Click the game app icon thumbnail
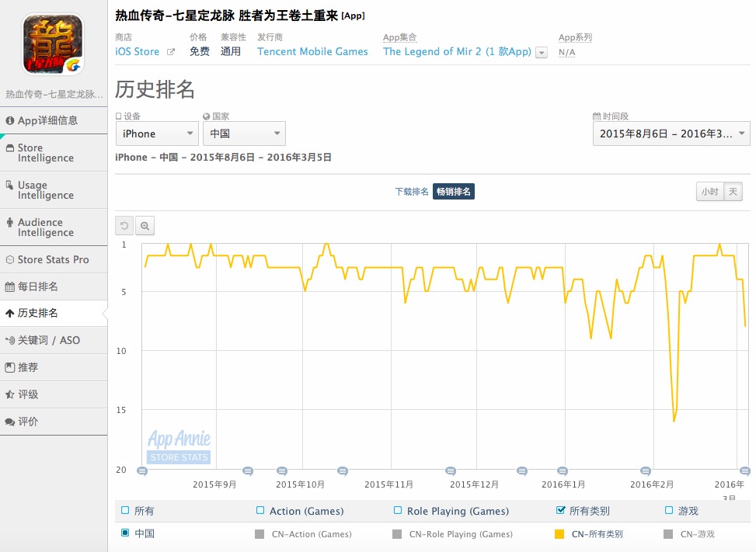This screenshot has width=756, height=552. coord(53,43)
